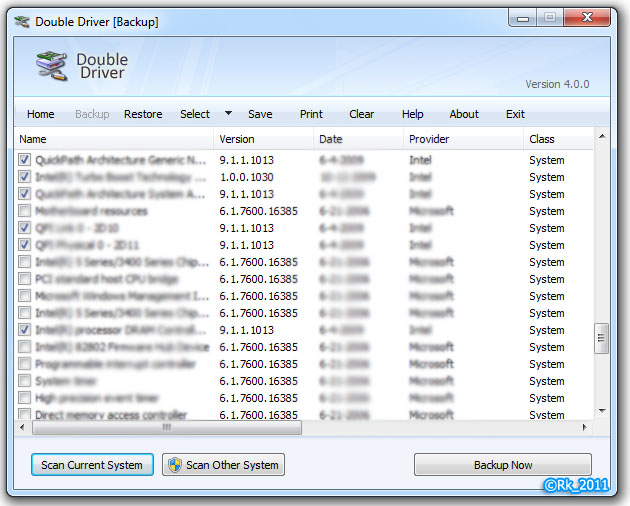Open the Help menu

tap(413, 114)
